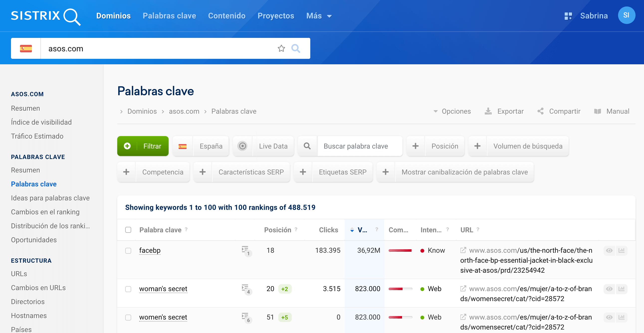This screenshot has height=333, width=644.
Task: Expand the Más dropdown menu
Action: point(319,16)
